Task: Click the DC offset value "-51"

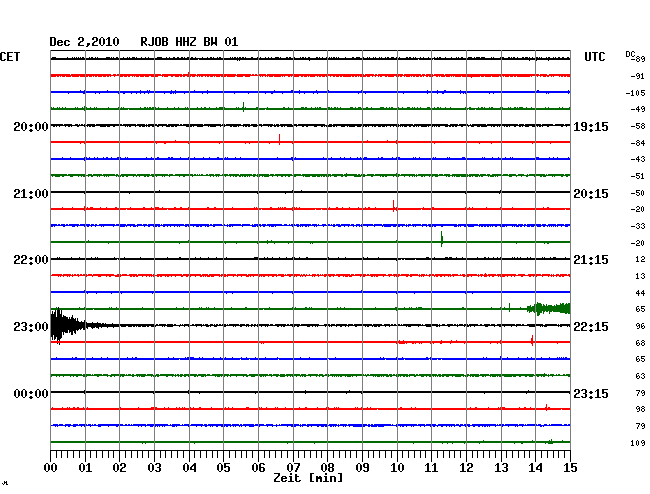Action: 638,177
